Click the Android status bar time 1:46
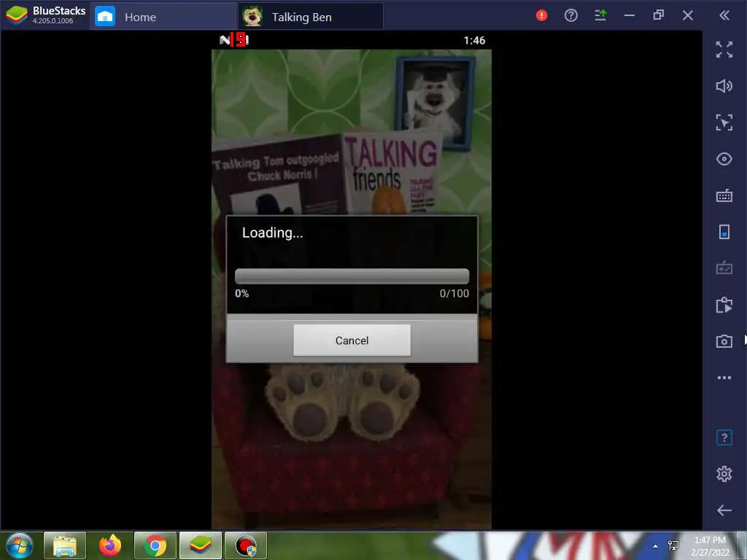This screenshot has height=560, width=747. pos(474,41)
